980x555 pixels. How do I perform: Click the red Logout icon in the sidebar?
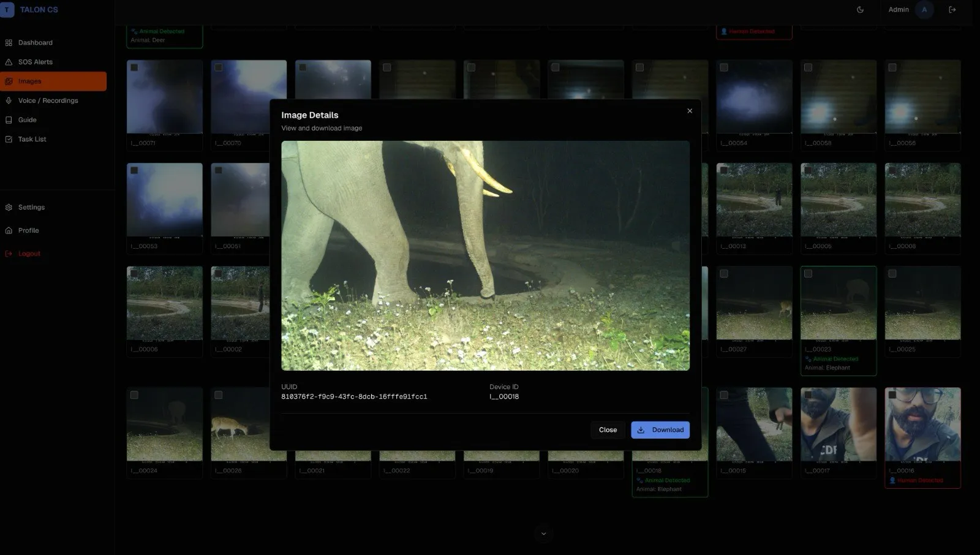[x=9, y=254]
